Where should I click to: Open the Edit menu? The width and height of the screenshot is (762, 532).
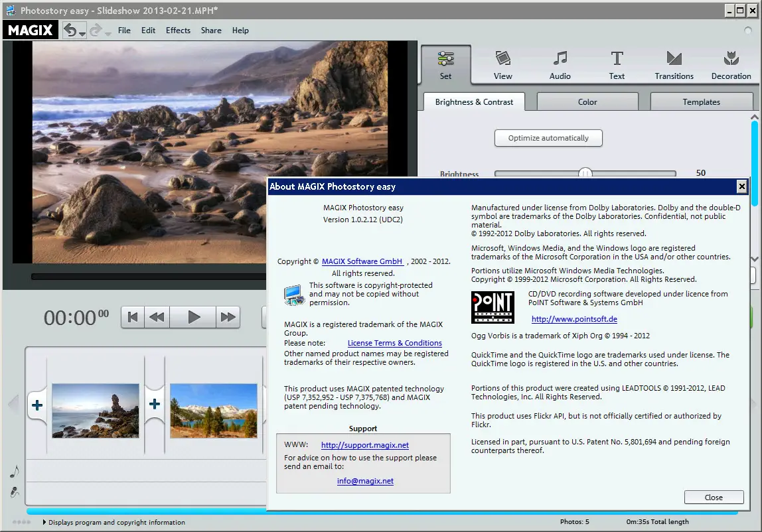pyautogui.click(x=148, y=30)
